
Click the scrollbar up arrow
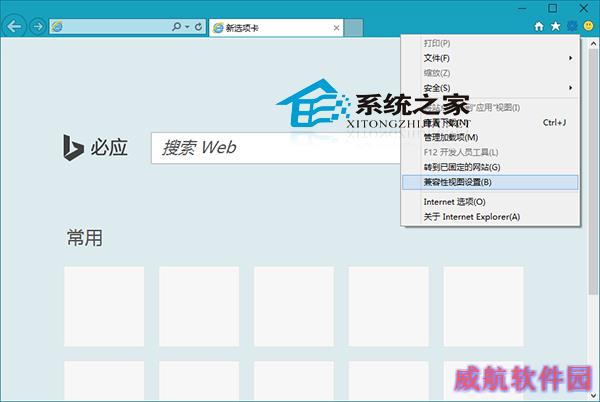[x=593, y=42]
